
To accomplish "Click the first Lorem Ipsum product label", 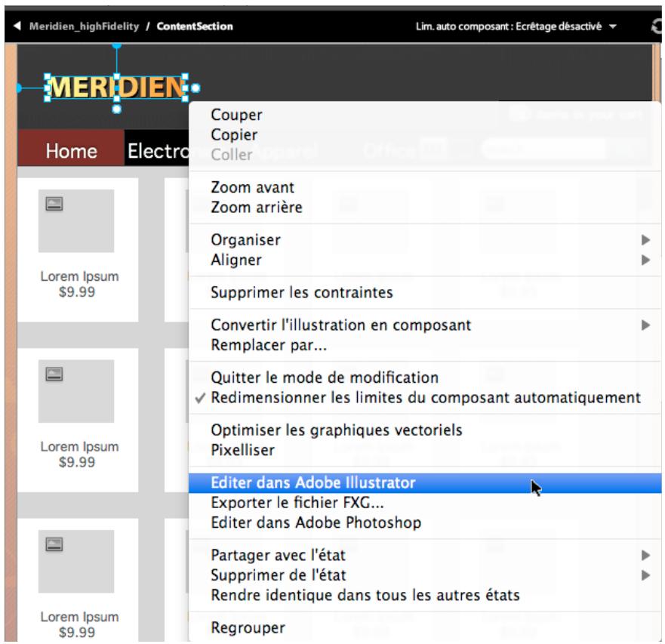I will click(x=80, y=276).
